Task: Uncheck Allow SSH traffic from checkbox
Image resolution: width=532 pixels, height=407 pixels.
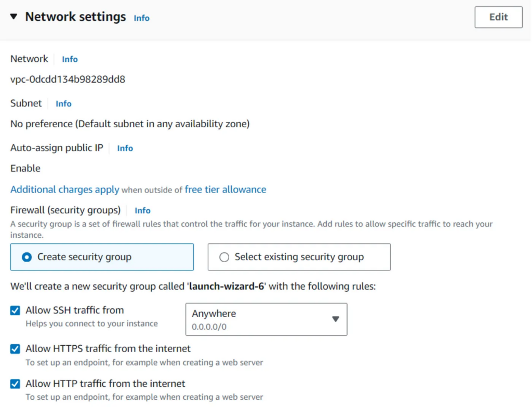Action: (15, 310)
